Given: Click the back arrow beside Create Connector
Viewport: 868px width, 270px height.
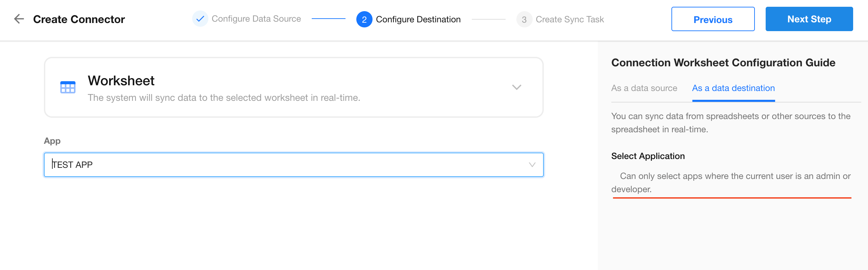Looking at the screenshot, I should [19, 19].
